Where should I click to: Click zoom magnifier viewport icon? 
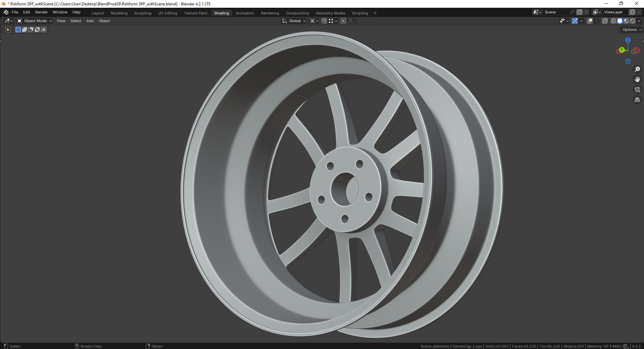click(x=637, y=69)
